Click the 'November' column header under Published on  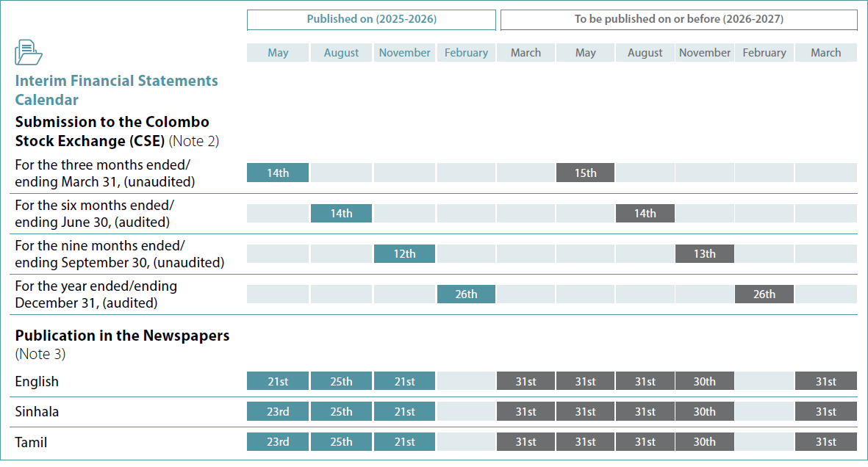coord(404,53)
